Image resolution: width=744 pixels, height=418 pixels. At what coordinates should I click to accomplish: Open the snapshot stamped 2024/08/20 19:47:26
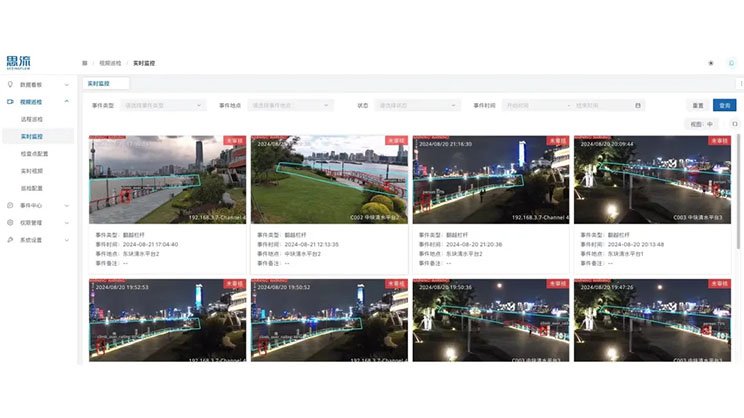pos(652,320)
